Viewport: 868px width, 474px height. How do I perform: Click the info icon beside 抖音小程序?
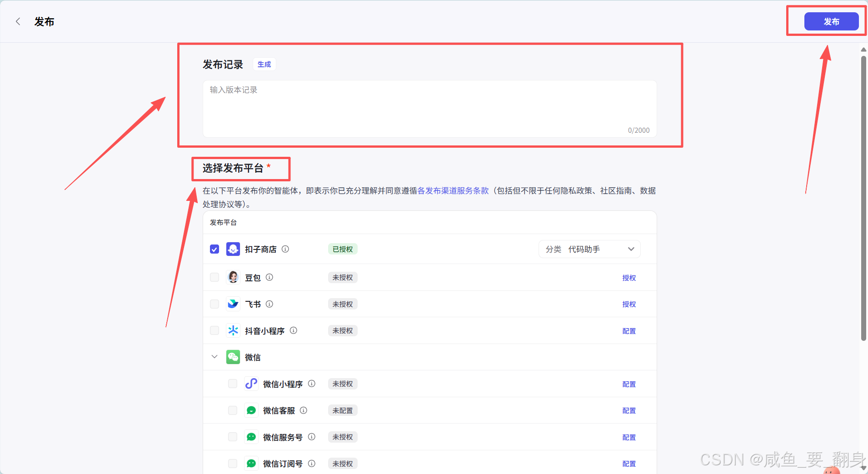point(294,330)
